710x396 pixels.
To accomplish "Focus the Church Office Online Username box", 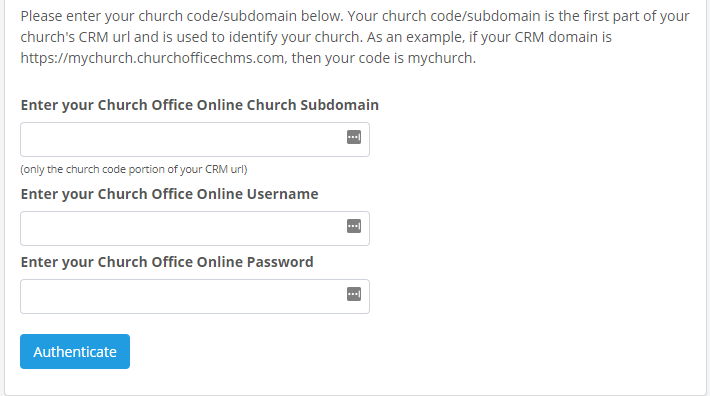I will coord(195,229).
